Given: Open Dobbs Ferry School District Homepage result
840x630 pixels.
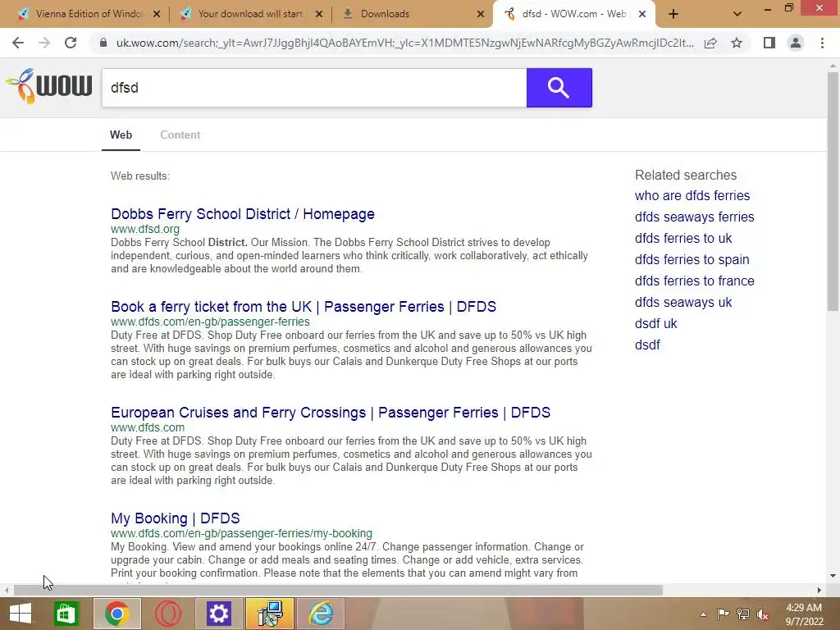Looking at the screenshot, I should coord(243,214).
